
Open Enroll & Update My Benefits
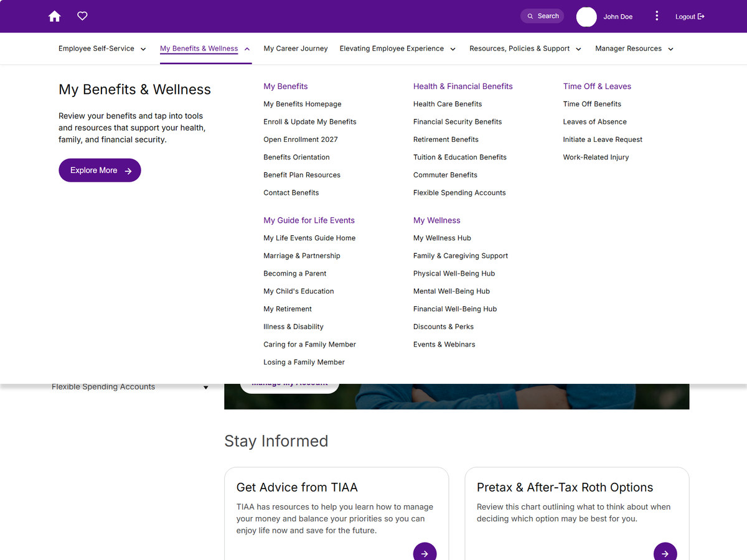[310, 122]
